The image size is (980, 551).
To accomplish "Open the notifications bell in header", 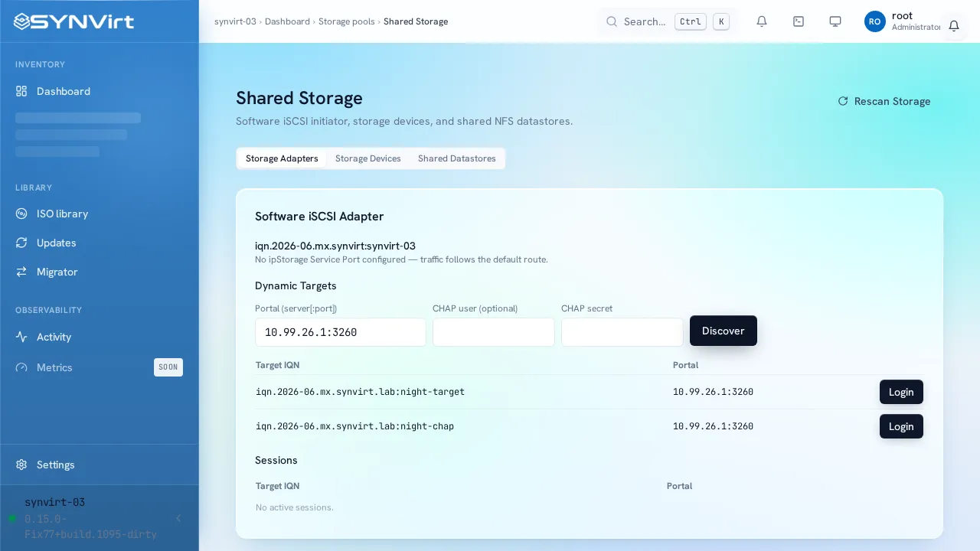I will click(762, 21).
